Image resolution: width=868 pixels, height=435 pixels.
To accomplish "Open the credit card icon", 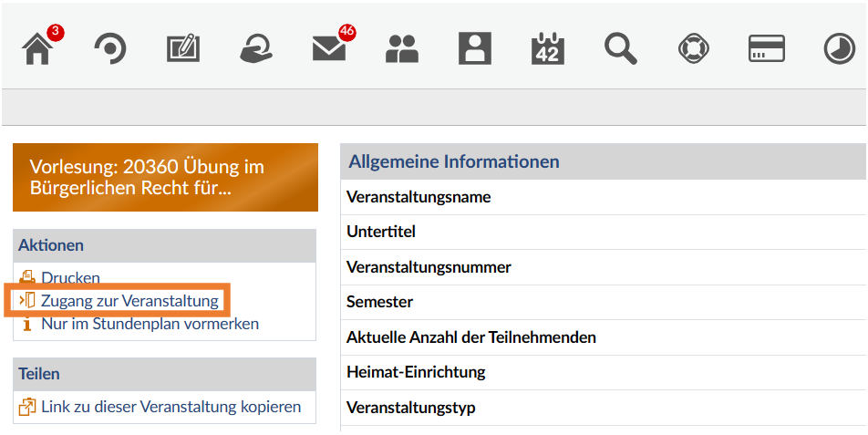I will pos(767,48).
